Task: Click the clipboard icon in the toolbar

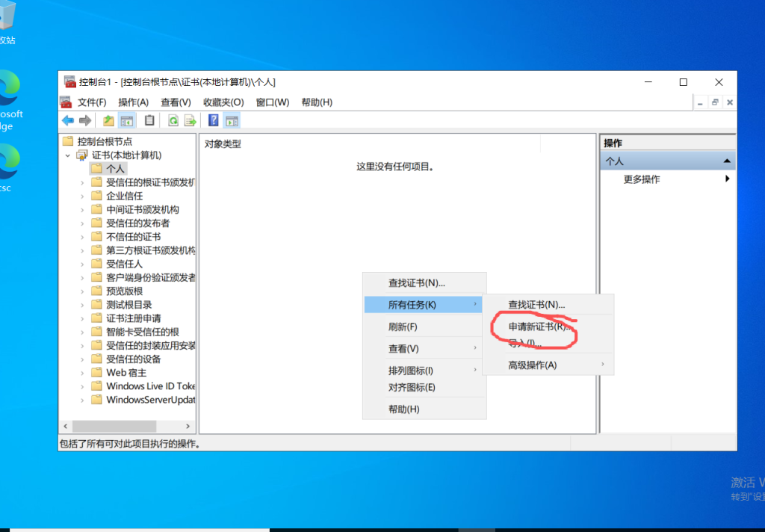Action: 149,120
